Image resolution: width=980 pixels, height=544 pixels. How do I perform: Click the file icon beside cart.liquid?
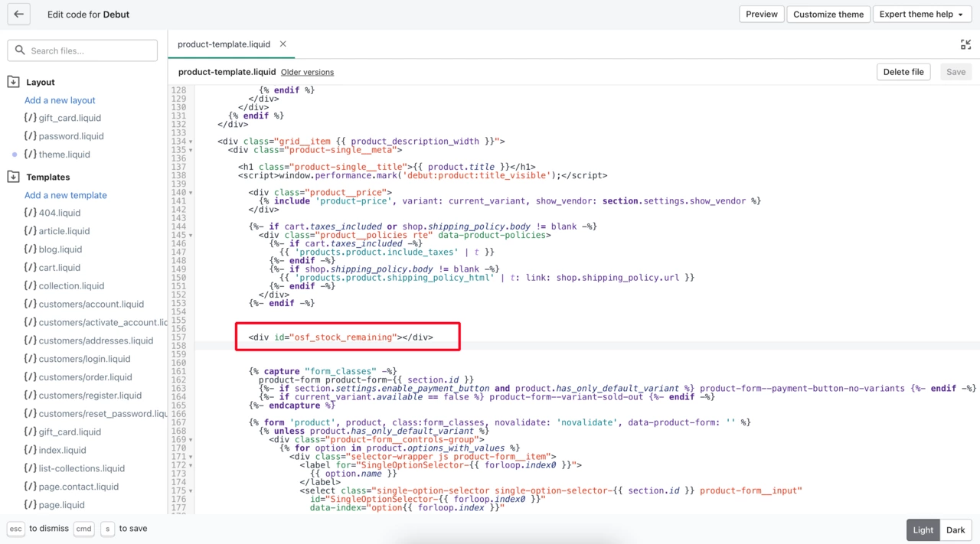click(x=30, y=268)
